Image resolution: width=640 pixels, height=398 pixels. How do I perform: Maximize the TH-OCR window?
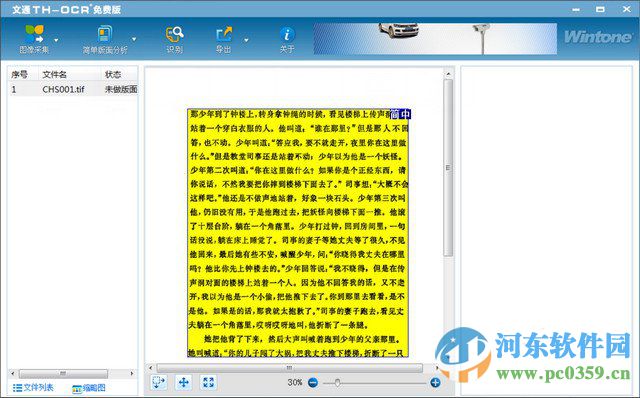point(600,9)
